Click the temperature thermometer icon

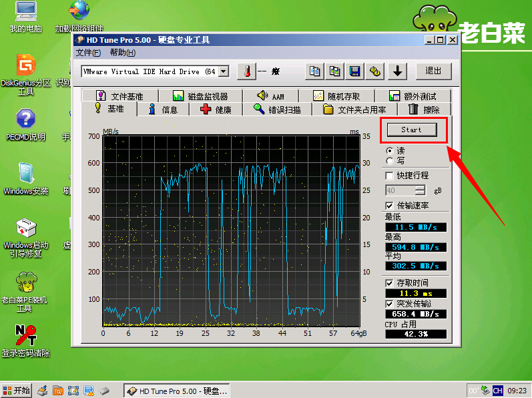click(x=247, y=71)
